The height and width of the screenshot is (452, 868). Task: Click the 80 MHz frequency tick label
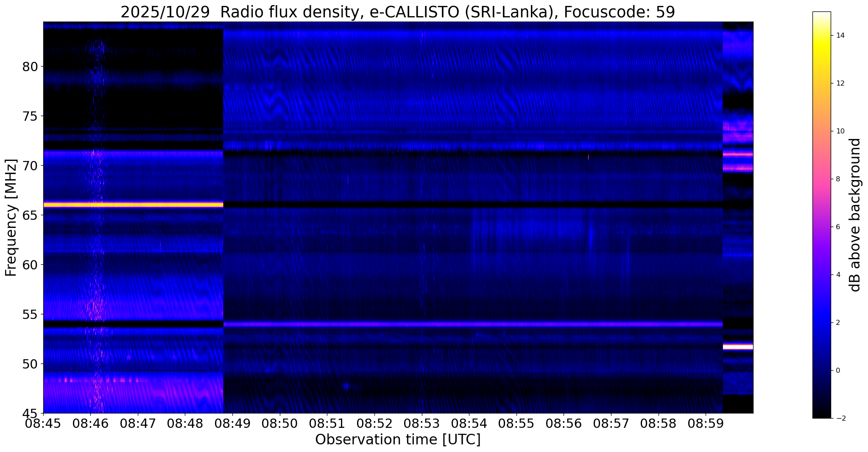click(x=30, y=67)
